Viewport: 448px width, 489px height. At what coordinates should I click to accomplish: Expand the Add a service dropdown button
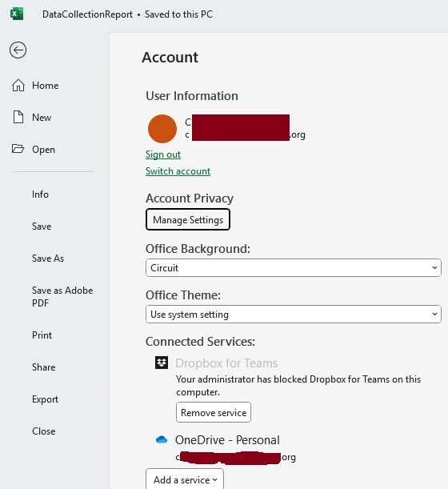tap(185, 479)
